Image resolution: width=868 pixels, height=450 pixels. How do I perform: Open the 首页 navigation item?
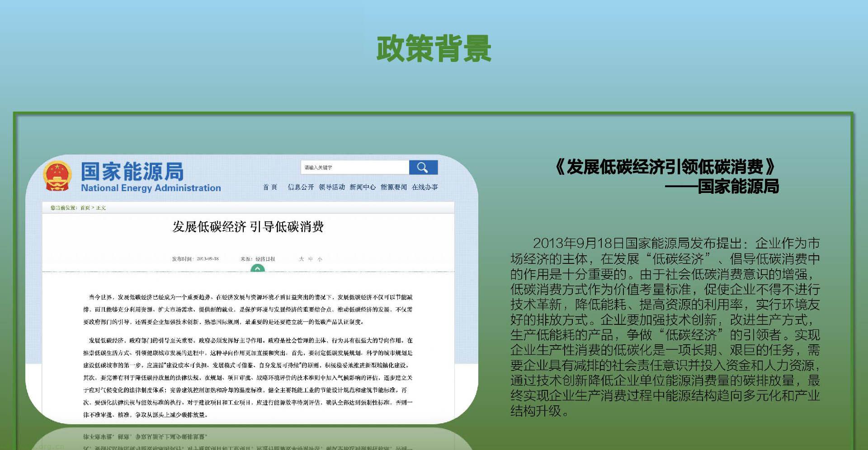pyautogui.click(x=270, y=187)
